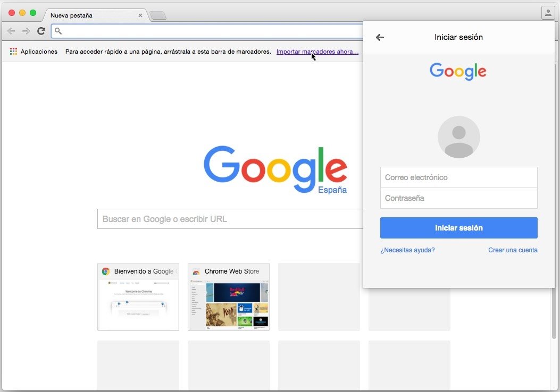Click the large Google España logo
Image resolution: width=560 pixels, height=392 pixels.
tap(275, 169)
